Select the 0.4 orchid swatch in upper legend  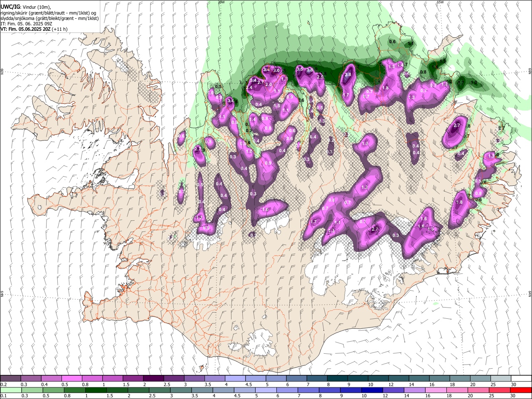[52, 379]
